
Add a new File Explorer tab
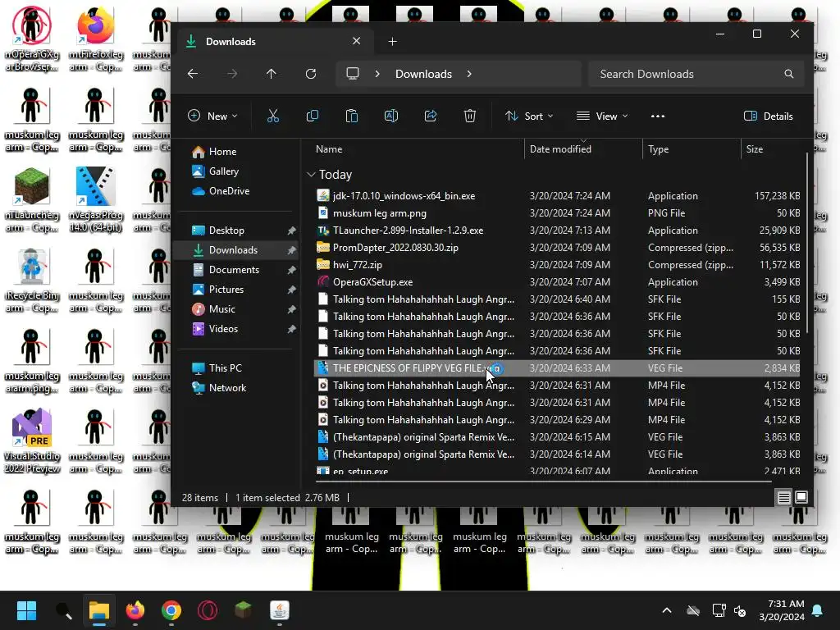[392, 41]
